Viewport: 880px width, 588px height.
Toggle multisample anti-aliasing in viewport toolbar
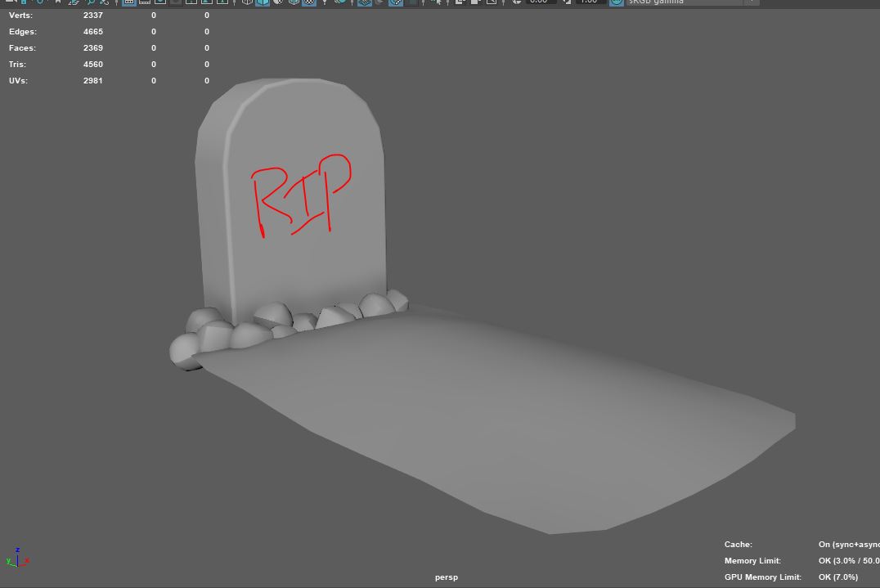click(396, 2)
